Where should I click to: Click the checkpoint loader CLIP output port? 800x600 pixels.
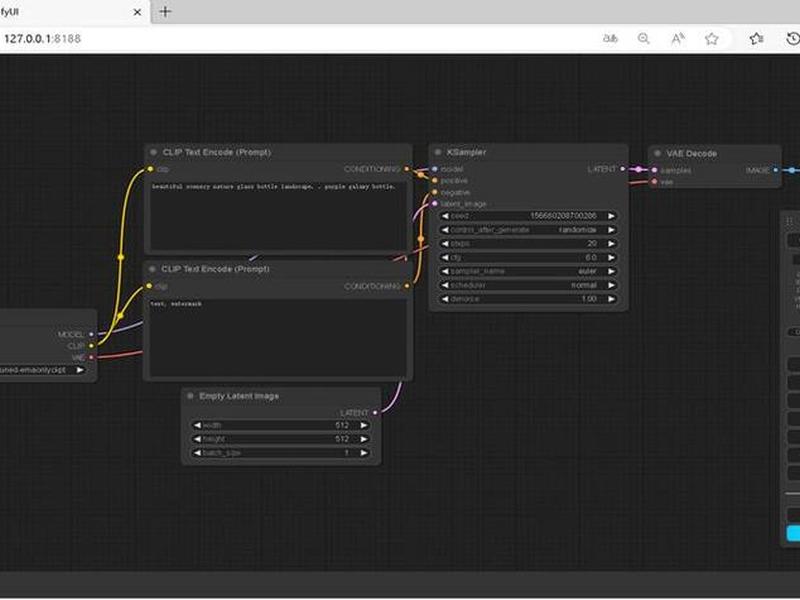coord(91,346)
